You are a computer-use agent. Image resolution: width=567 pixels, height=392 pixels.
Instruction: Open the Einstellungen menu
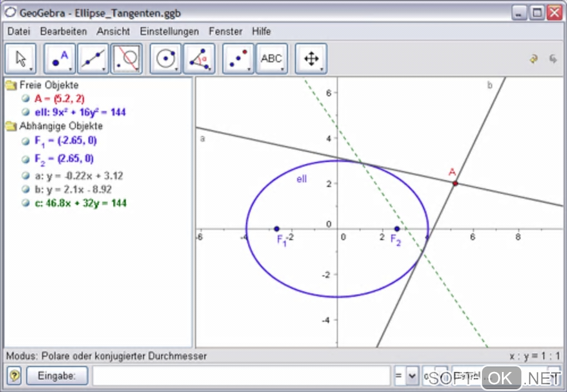pyautogui.click(x=169, y=32)
